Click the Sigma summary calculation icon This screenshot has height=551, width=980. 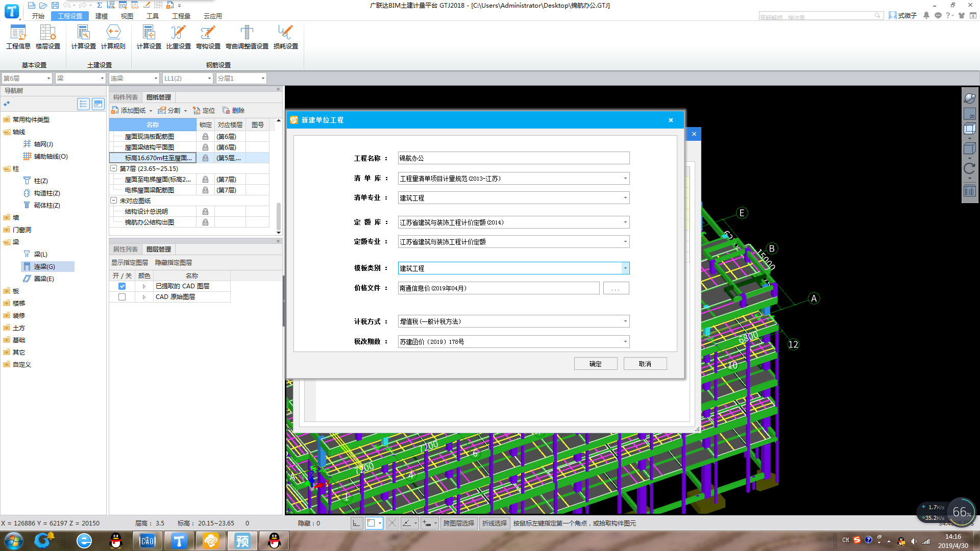coord(99,5)
